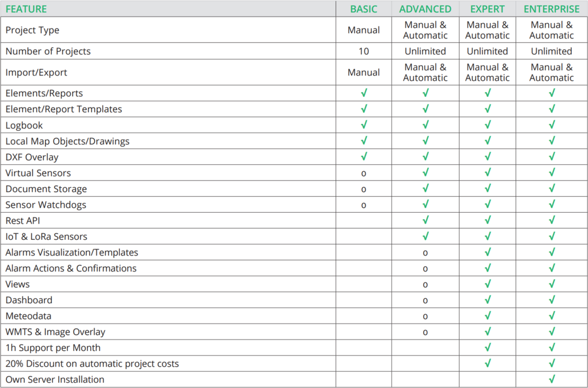The height and width of the screenshot is (388, 588).
Task: Click the EXPERT checkmark for Dashboard
Action: pyautogui.click(x=488, y=299)
